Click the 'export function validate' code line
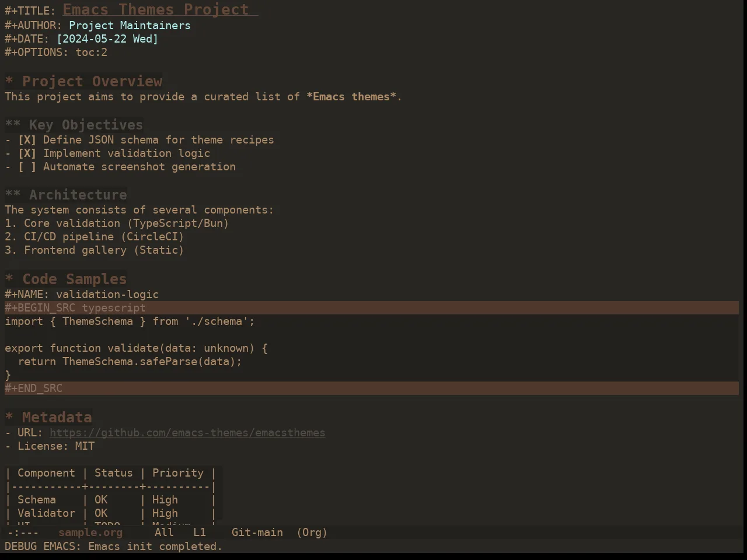The width and height of the screenshot is (747, 560). pyautogui.click(x=136, y=348)
